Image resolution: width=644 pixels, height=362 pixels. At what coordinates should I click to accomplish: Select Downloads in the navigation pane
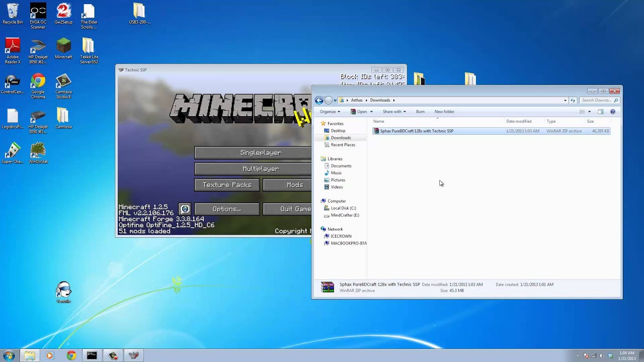tap(341, 138)
